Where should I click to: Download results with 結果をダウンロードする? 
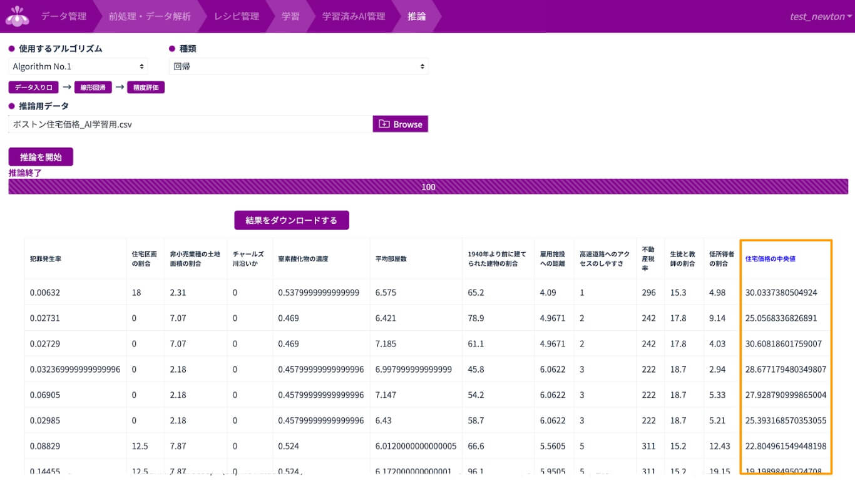pos(292,220)
